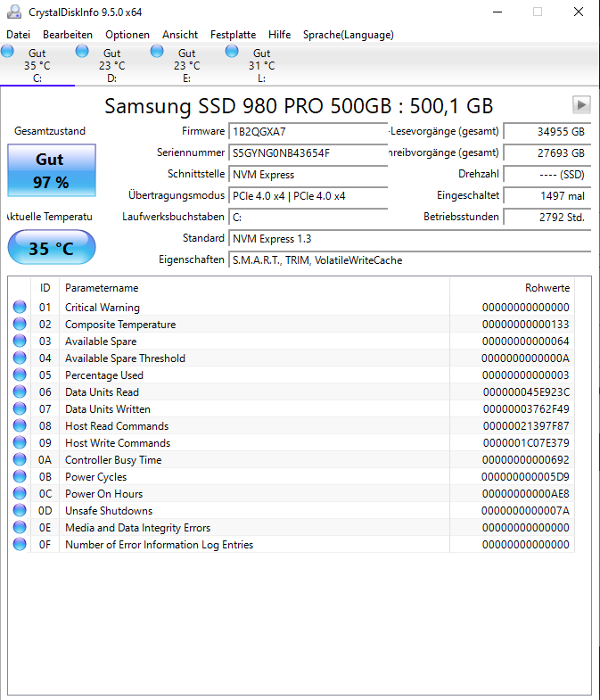Click status orb for Host Write Commands row
The height and width of the screenshot is (700, 600).
pos(20,442)
